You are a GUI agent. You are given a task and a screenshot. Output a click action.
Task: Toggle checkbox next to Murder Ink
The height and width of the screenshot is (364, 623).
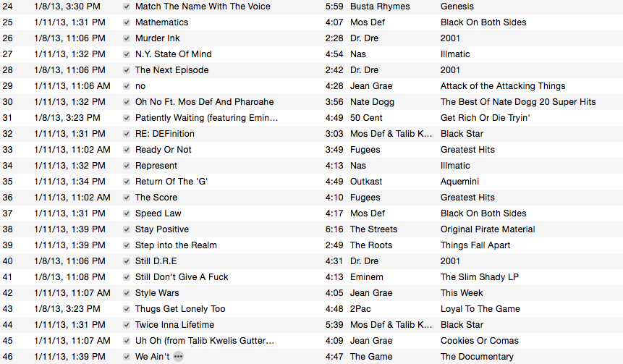point(127,38)
